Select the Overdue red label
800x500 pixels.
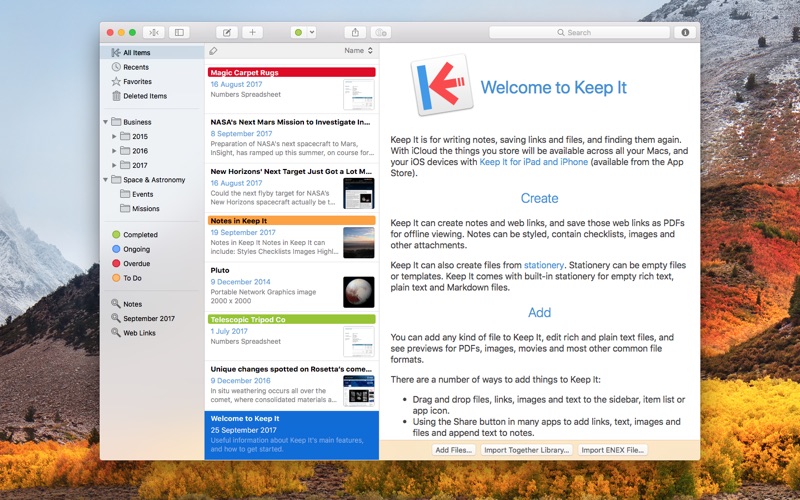(x=136, y=264)
